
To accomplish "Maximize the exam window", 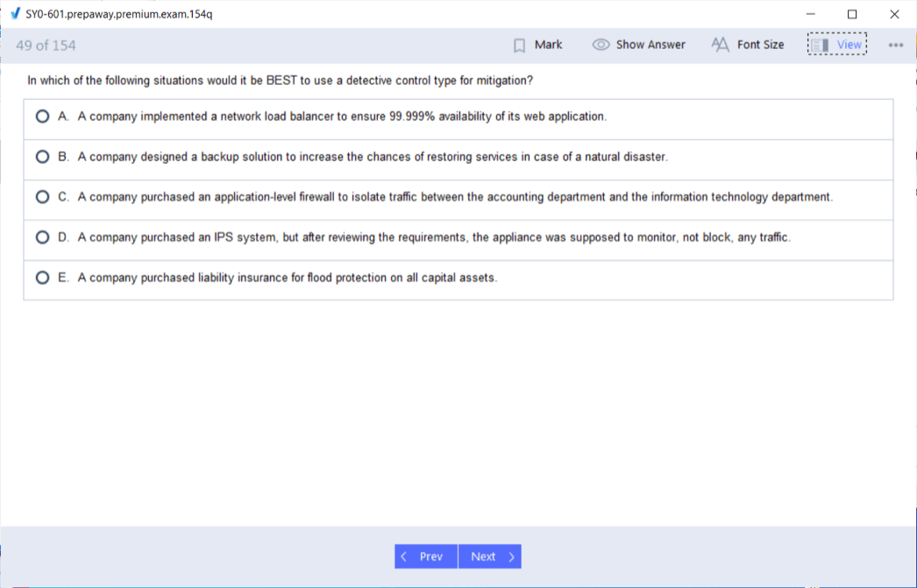I will (852, 14).
